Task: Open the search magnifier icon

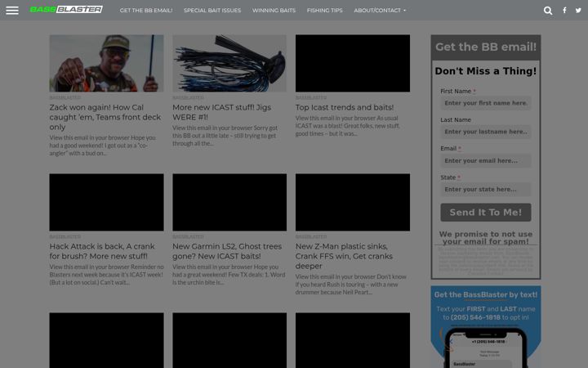Action: 548,11
